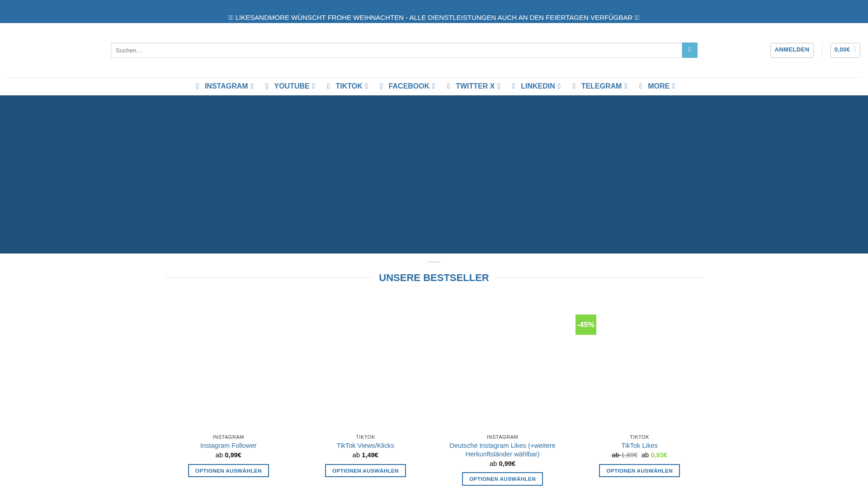Choose options for Instagram Follower
The image size is (868, 488).
coord(228,471)
